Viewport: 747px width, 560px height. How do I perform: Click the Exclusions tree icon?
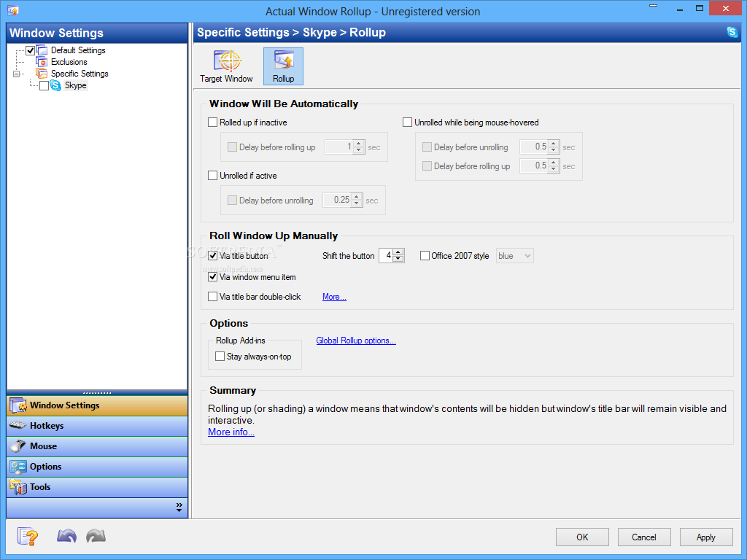pos(42,62)
